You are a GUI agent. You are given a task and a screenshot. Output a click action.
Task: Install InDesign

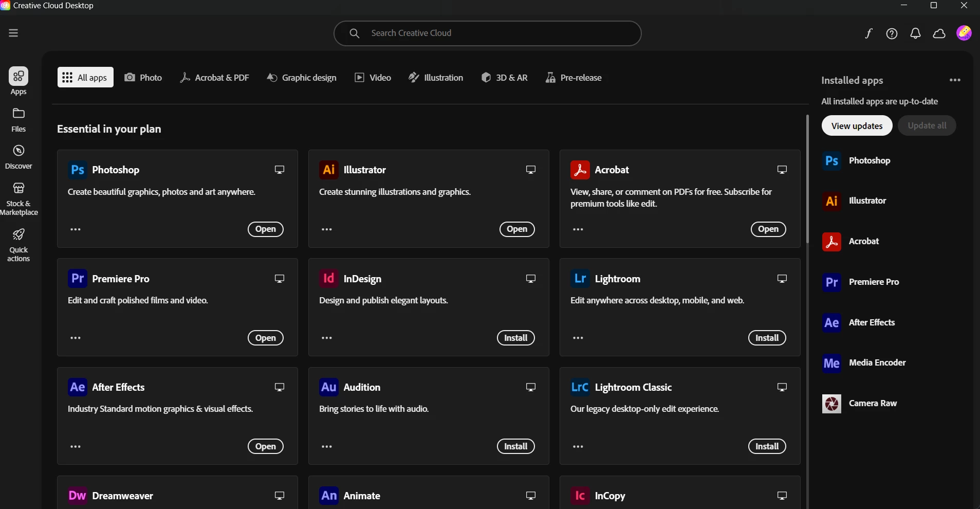point(516,338)
